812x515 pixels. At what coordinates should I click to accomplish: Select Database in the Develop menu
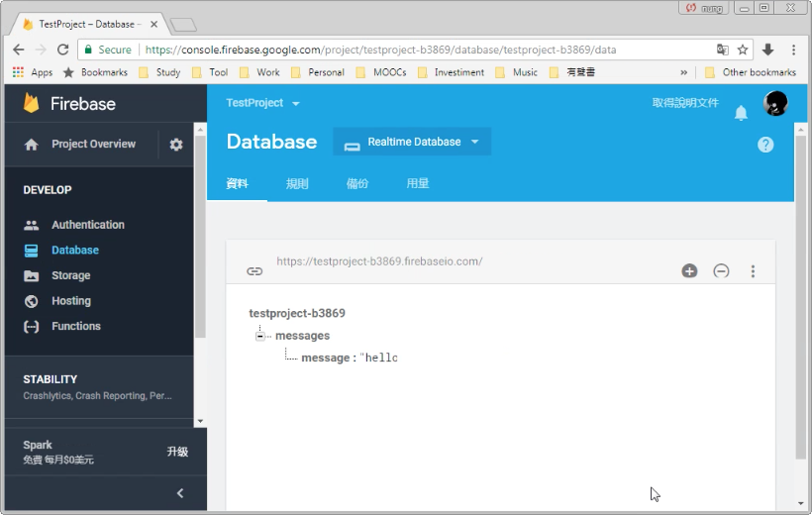tap(75, 251)
